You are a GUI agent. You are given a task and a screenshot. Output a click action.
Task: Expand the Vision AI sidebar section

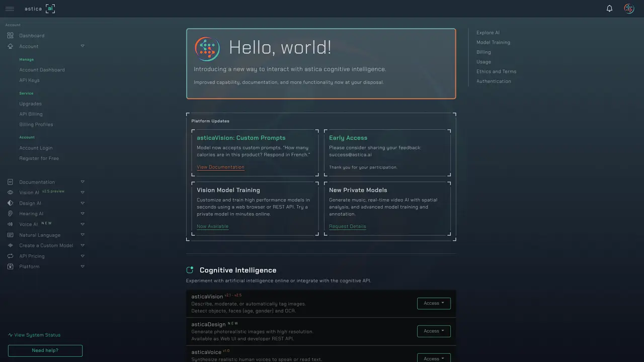tap(83, 192)
